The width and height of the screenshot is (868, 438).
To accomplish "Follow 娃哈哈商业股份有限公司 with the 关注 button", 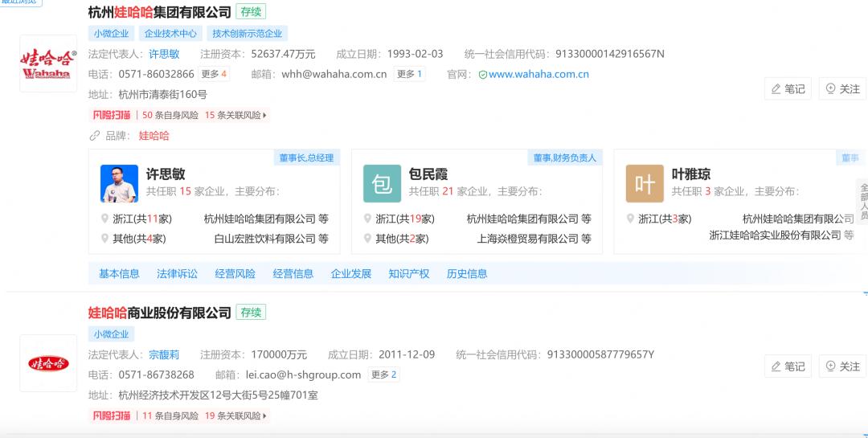I will [x=842, y=366].
